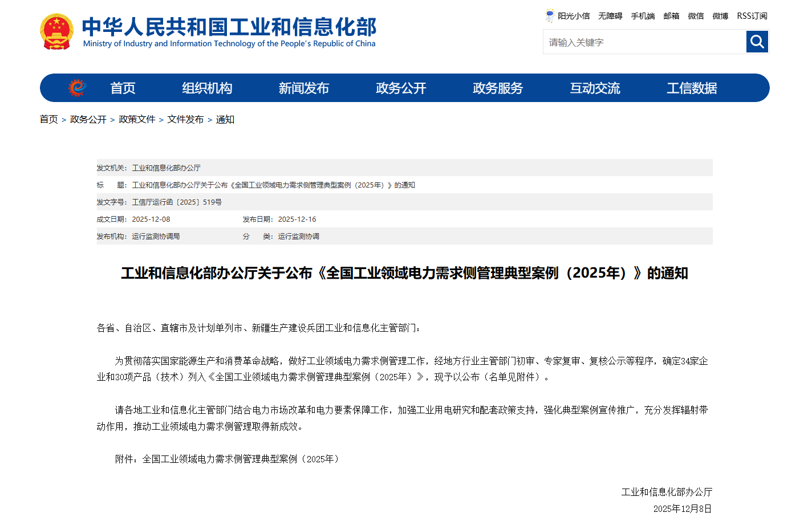The height and width of the screenshot is (525, 812).
Task: Go to 首页 via the breadcrumb
Action: click(x=48, y=119)
